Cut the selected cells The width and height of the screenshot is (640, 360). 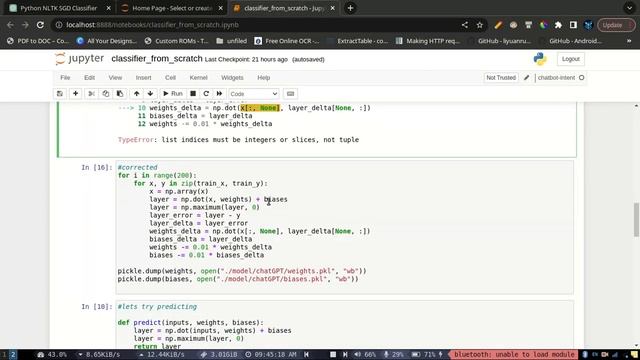91,93
